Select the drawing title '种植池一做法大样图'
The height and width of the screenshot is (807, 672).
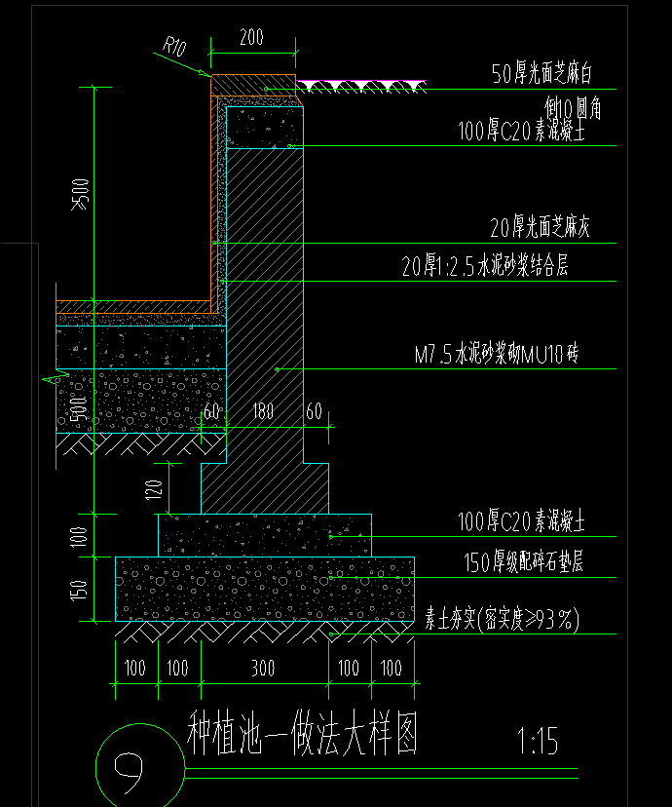pyautogui.click(x=302, y=733)
